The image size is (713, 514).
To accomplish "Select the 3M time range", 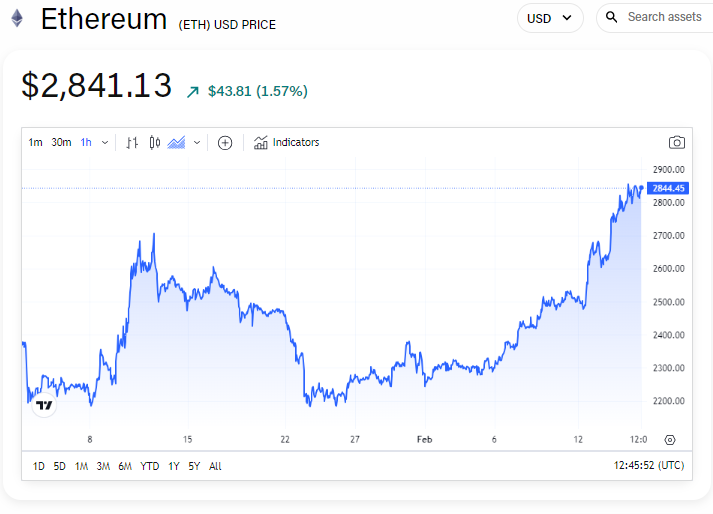I will 103,466.
